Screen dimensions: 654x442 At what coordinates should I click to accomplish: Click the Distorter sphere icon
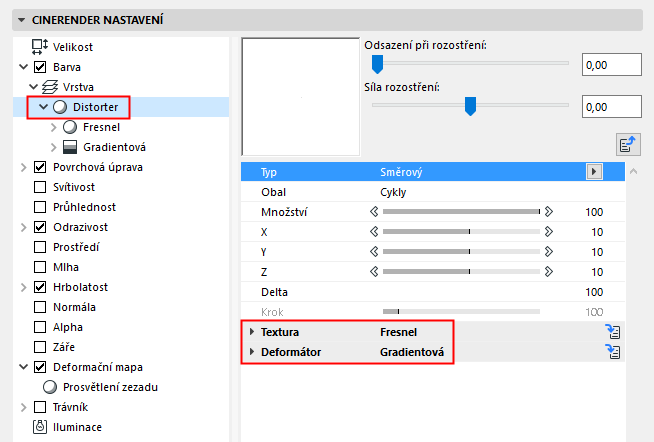pyautogui.click(x=60, y=107)
